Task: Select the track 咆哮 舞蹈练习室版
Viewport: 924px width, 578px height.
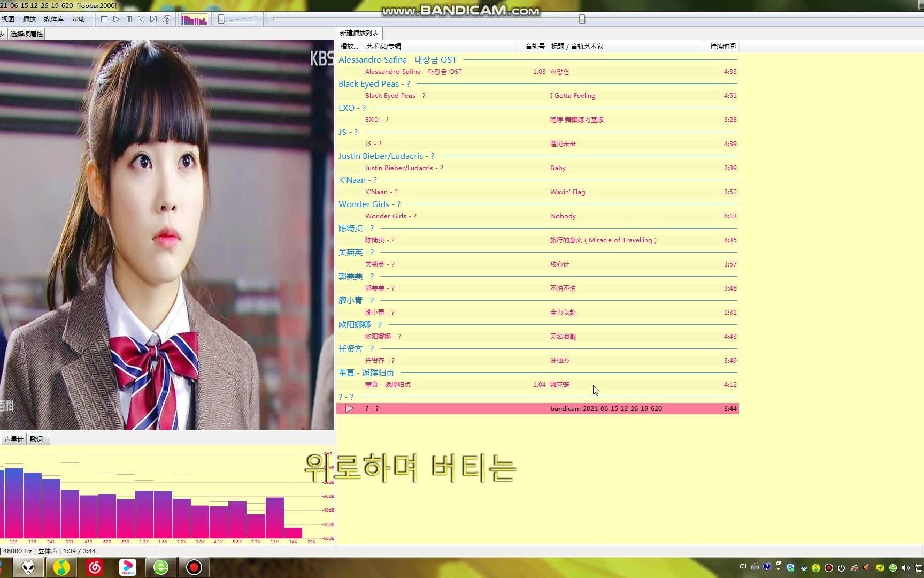Action: click(x=537, y=120)
